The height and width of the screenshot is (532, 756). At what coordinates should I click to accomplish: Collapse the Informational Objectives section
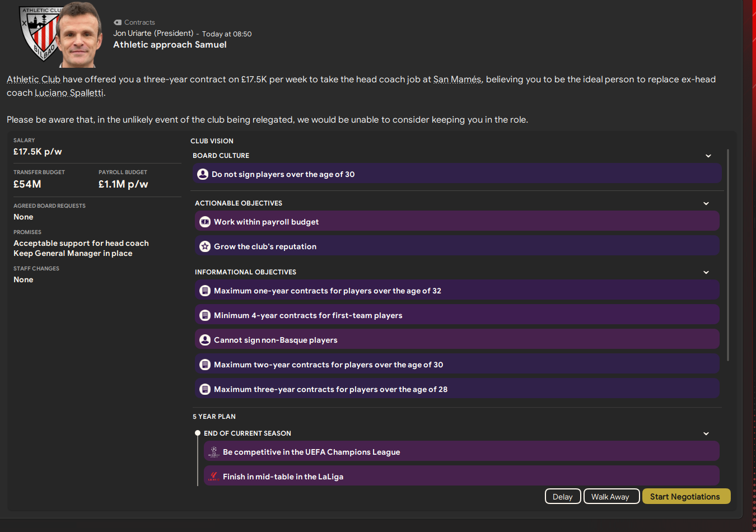pyautogui.click(x=706, y=272)
